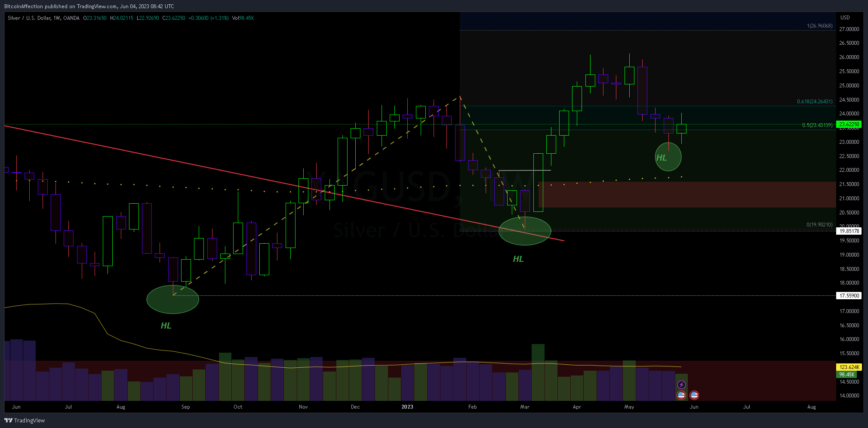Select the close value C23.62250

click(x=174, y=18)
